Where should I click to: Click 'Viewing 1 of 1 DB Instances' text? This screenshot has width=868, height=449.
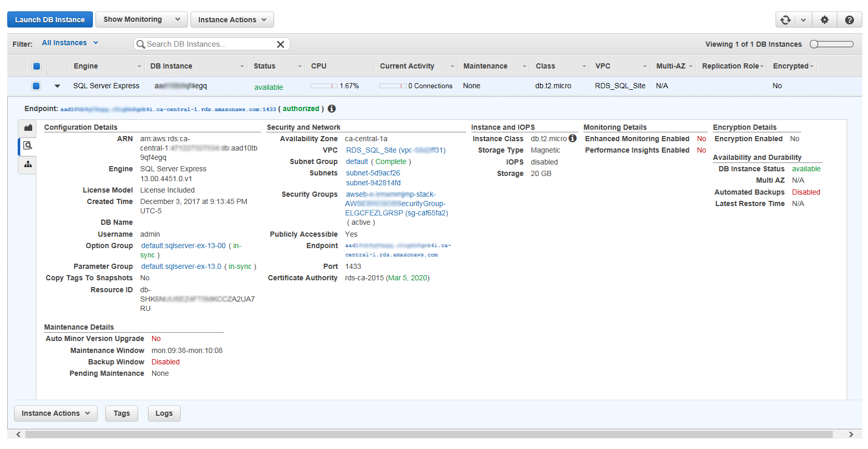coord(753,44)
